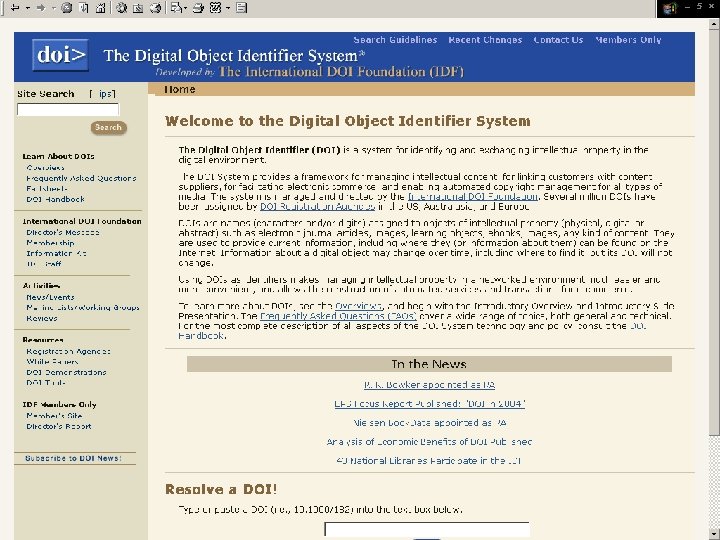This screenshot has width=720, height=540.
Task: Open Registration Agencies under Resources
Action: coord(68,351)
